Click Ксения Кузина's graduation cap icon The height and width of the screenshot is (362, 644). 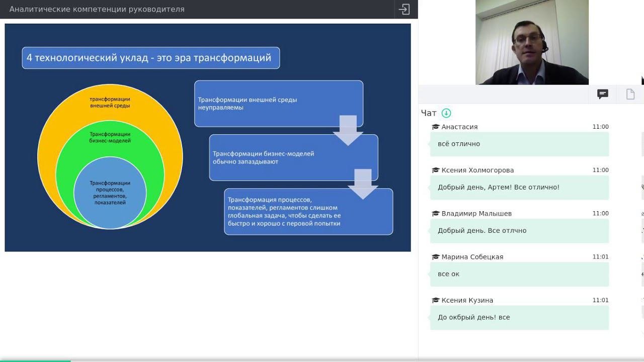tap(436, 300)
